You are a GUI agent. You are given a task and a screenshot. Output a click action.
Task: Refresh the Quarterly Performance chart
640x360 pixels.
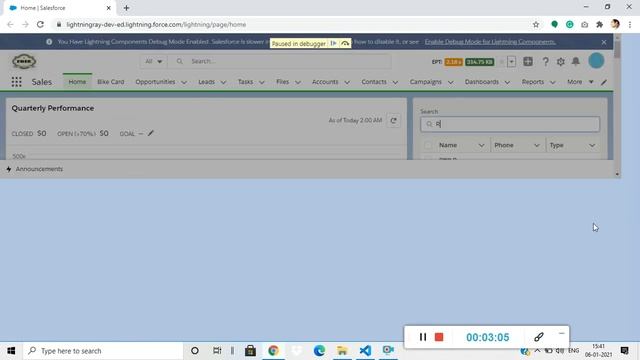point(393,120)
